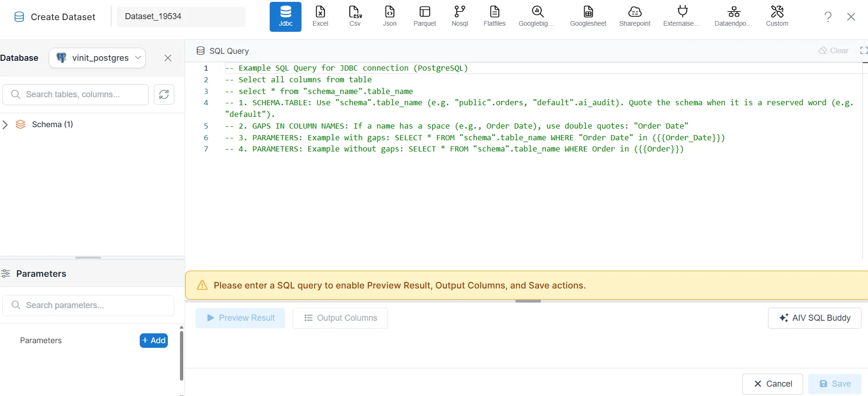Click the parameters list scrollbar
Screen dimensions: 868x396
pyautogui.click(x=181, y=356)
